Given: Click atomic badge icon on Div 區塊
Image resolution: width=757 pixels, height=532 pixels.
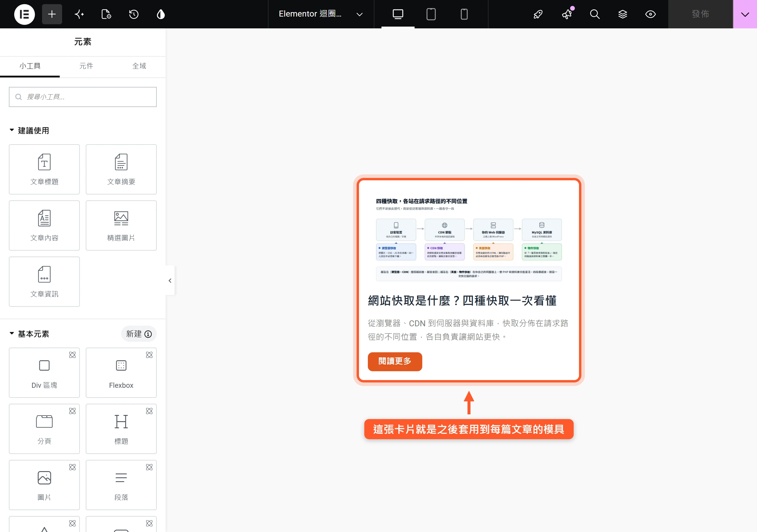Looking at the screenshot, I should pos(72,355).
